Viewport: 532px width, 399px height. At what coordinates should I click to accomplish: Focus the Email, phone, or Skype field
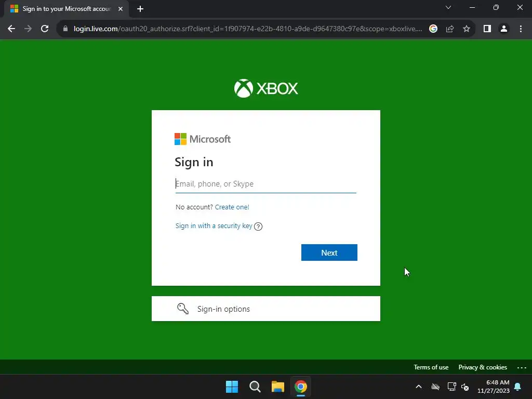[265, 184]
